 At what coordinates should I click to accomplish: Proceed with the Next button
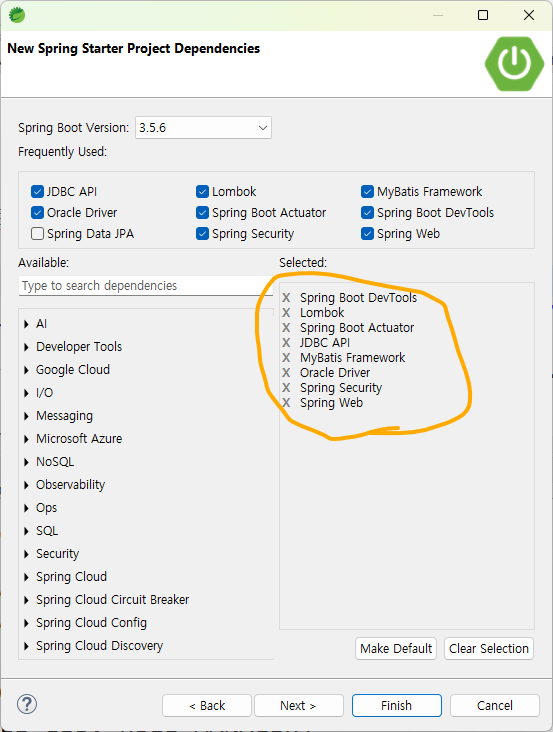point(299,705)
